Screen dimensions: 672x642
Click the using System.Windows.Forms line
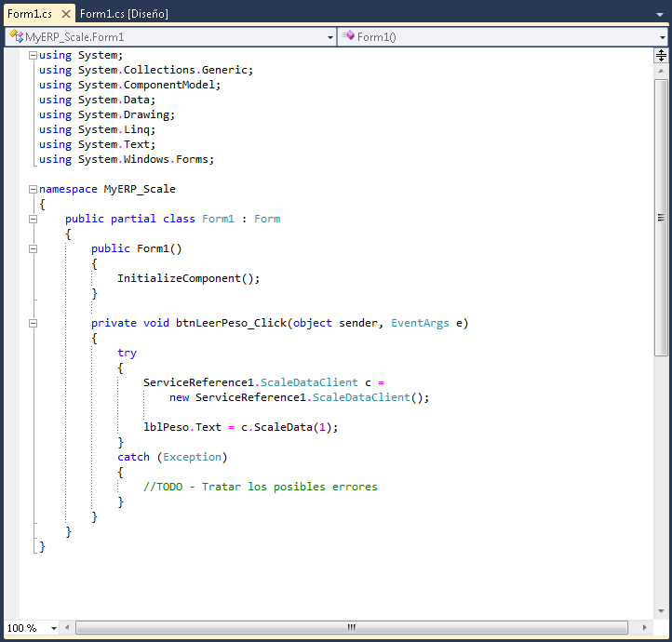[x=127, y=159]
